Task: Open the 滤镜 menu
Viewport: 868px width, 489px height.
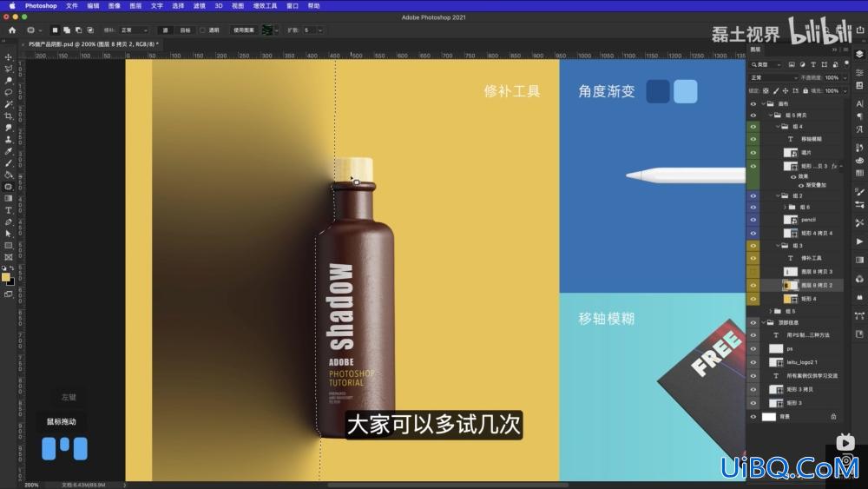Action: pyautogui.click(x=200, y=5)
